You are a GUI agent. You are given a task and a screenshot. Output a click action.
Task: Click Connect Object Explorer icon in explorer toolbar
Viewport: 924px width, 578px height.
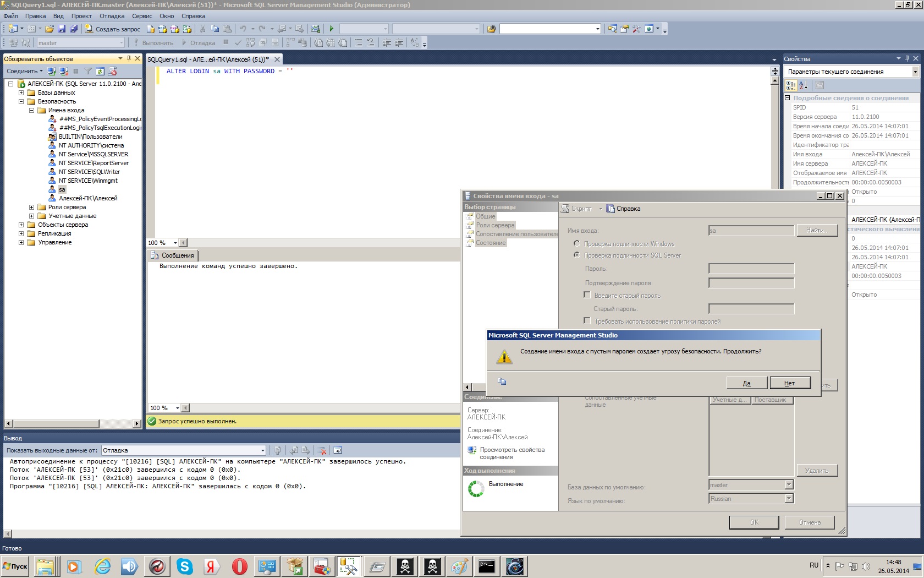coord(52,71)
